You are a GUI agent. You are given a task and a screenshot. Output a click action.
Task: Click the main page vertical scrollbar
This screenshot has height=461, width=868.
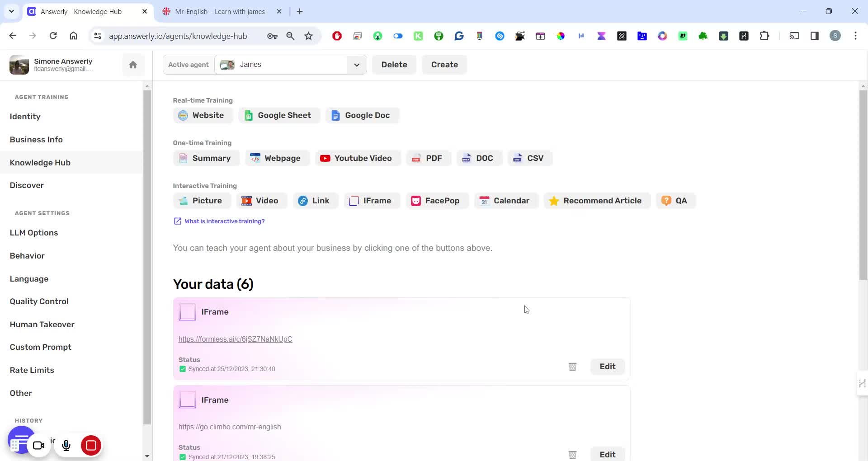point(863,185)
